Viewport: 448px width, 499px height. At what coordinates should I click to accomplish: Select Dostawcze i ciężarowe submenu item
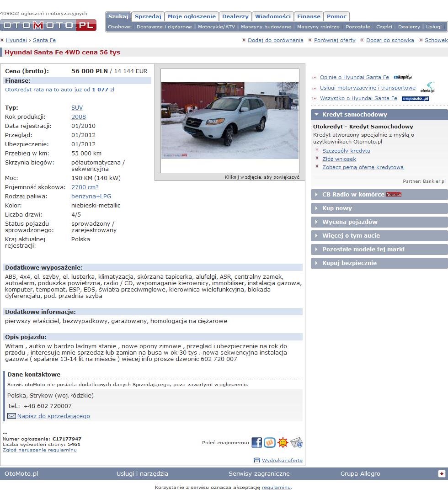tap(164, 27)
